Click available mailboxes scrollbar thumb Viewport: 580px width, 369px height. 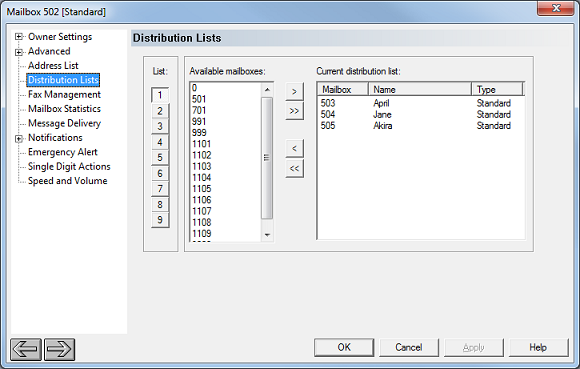[267, 158]
